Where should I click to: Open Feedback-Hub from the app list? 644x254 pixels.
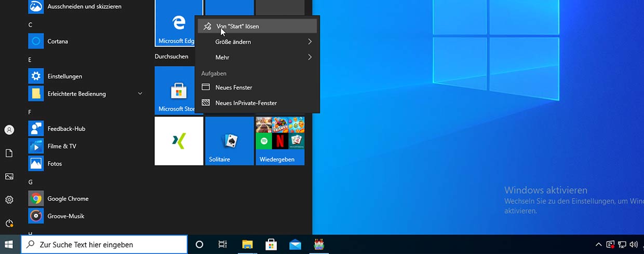pos(86,129)
